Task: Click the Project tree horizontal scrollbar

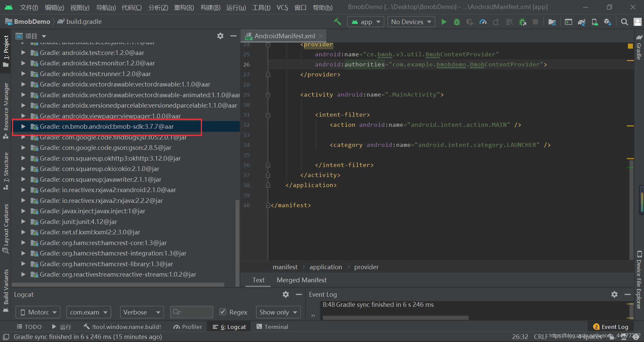Action: 118,284
